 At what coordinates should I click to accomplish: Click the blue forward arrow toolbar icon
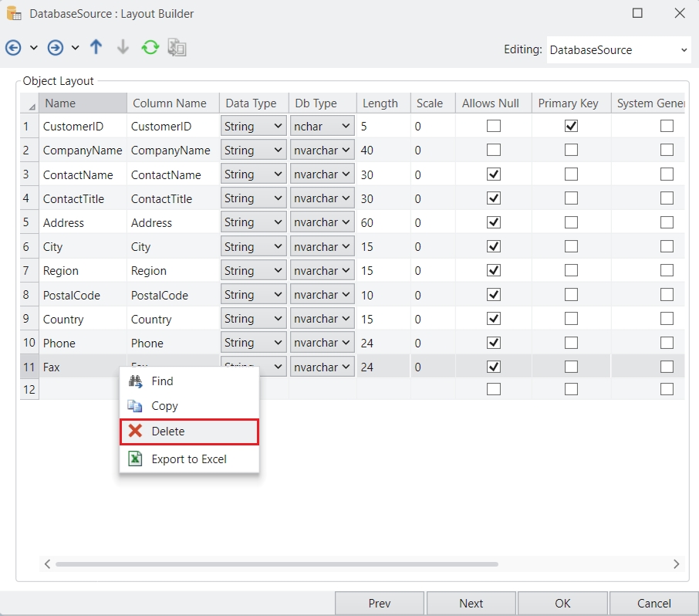coord(56,48)
